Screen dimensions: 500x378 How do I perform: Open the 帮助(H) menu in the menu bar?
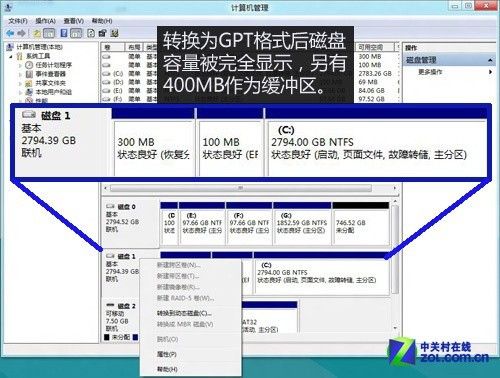(102, 21)
